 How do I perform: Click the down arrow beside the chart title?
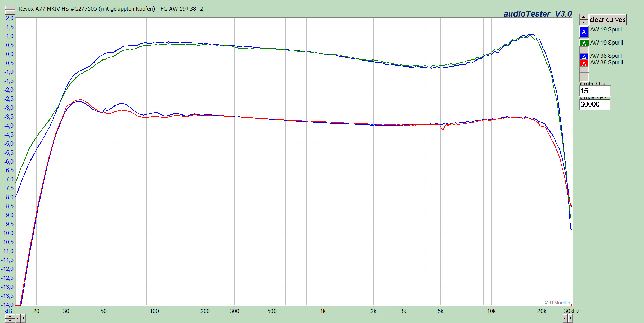pyautogui.click(x=10, y=12)
